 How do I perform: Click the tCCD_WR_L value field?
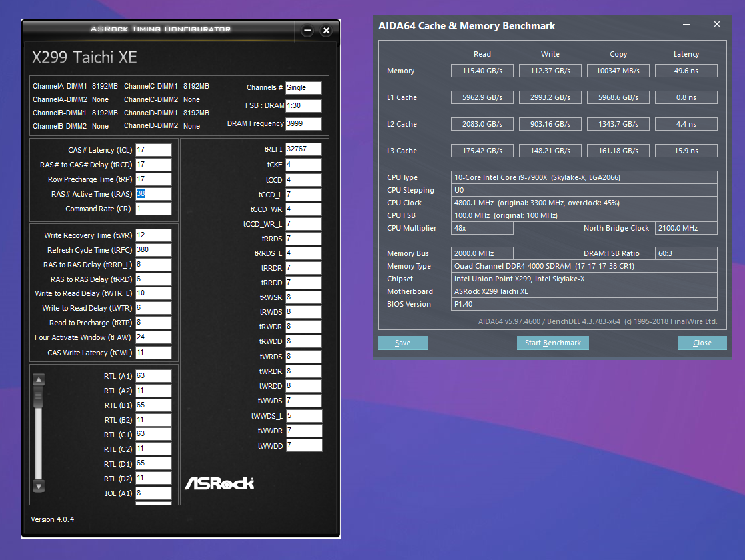[304, 224]
